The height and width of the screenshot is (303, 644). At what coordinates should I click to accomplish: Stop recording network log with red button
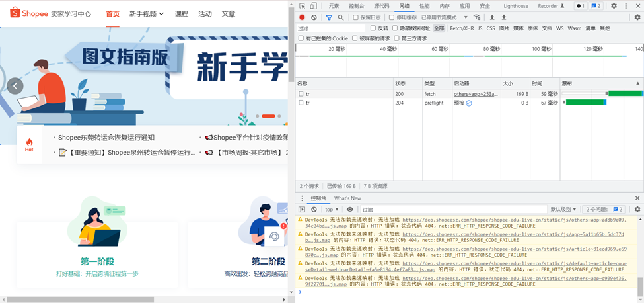(x=302, y=17)
